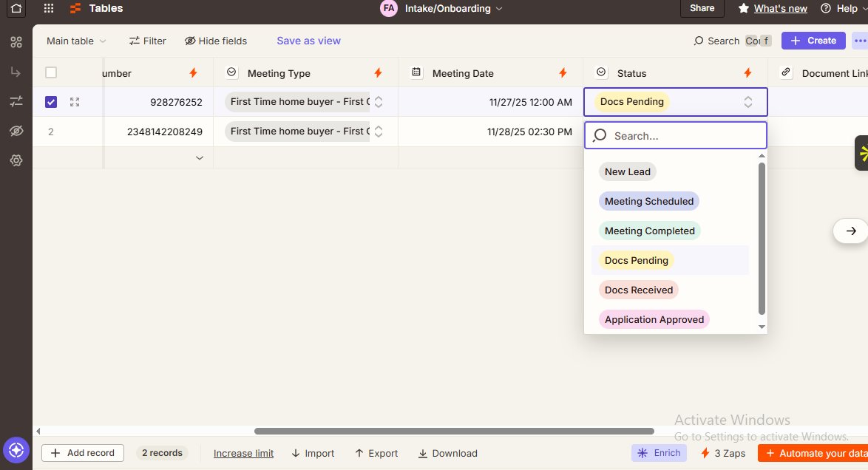
Task: Click the lightning bolt on Status column
Action: 747,72
